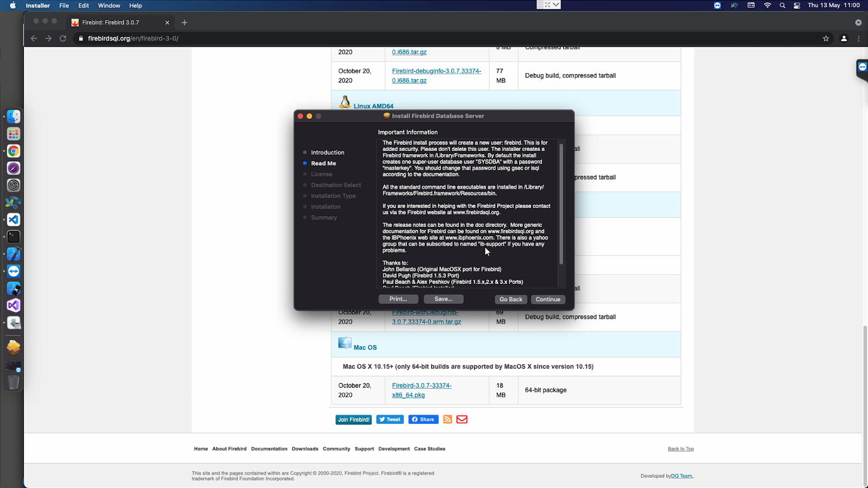Click TeamViewer side panel tab on page edge
The width and height of the screenshot is (868, 488).
[862, 68]
